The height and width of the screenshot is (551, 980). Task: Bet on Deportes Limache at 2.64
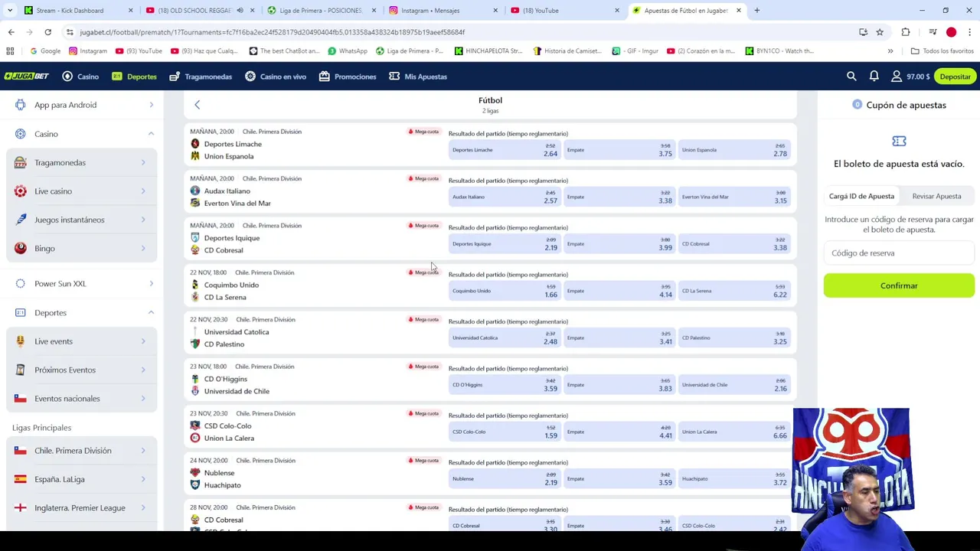click(x=505, y=150)
